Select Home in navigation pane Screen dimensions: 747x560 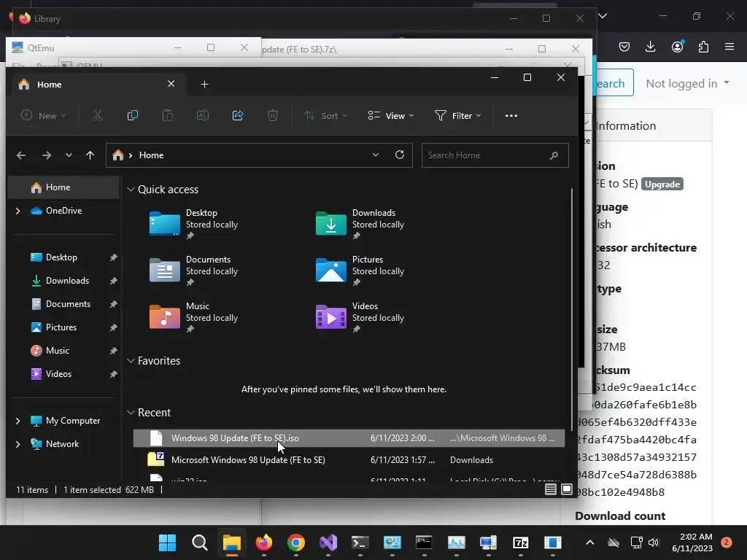point(63,187)
